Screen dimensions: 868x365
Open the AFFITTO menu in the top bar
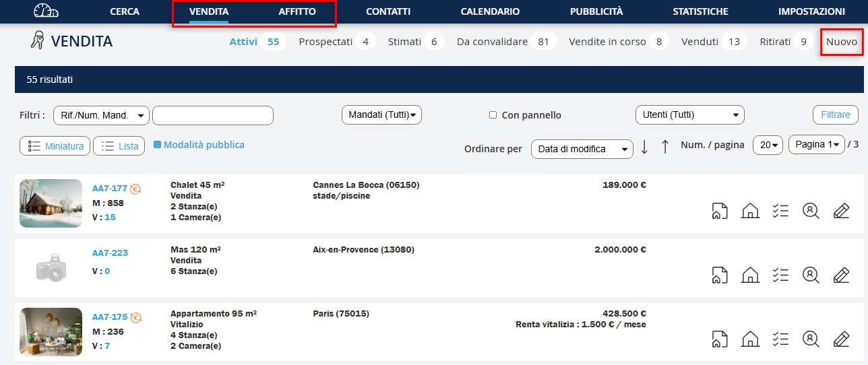[297, 11]
